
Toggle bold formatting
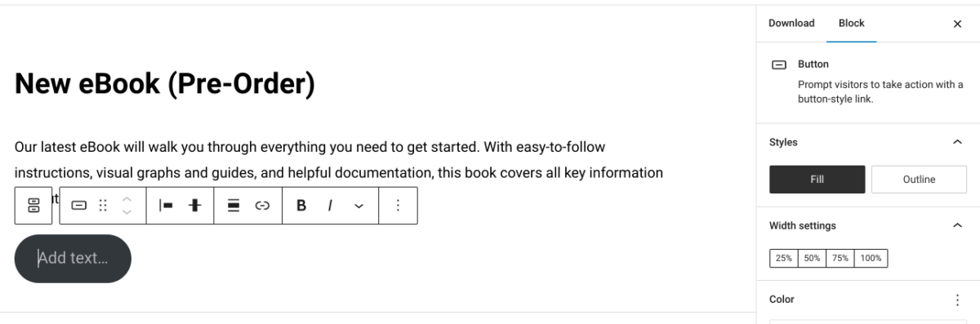301,206
